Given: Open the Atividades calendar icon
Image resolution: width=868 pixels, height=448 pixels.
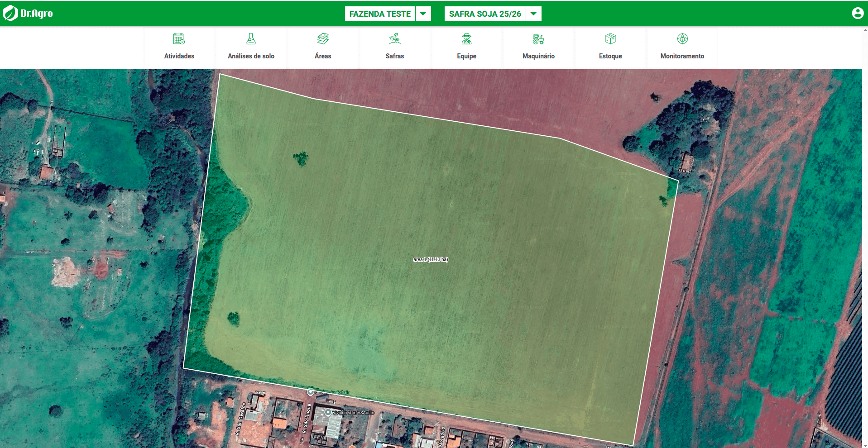Looking at the screenshot, I should [x=179, y=39].
